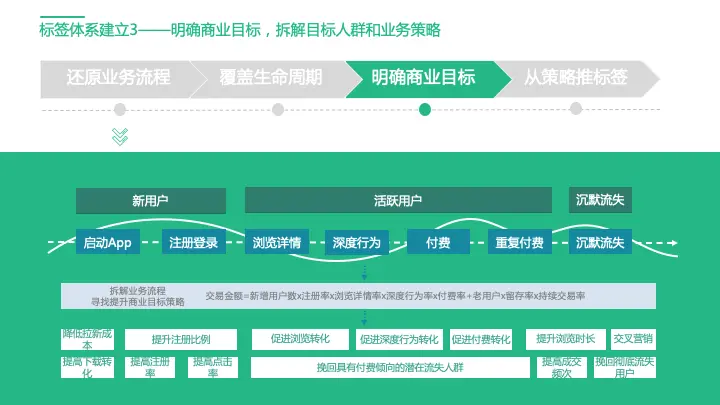Click the gray timeline dot under 从策略推标签

576,109
